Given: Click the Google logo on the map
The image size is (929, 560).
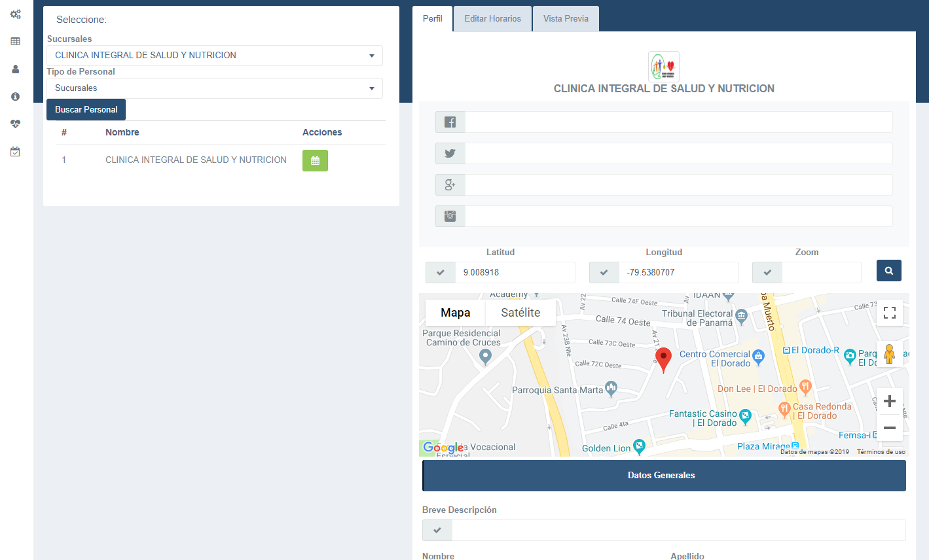Looking at the screenshot, I should tap(443, 448).
